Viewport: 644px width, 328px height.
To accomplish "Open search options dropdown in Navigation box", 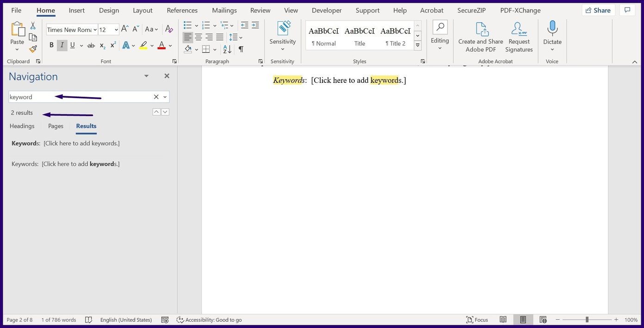I will tap(165, 97).
